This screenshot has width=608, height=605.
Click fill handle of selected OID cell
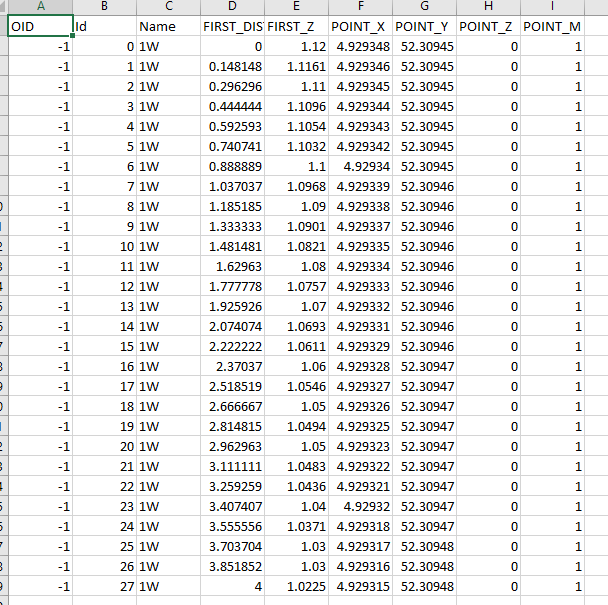pyautogui.click(x=73, y=36)
